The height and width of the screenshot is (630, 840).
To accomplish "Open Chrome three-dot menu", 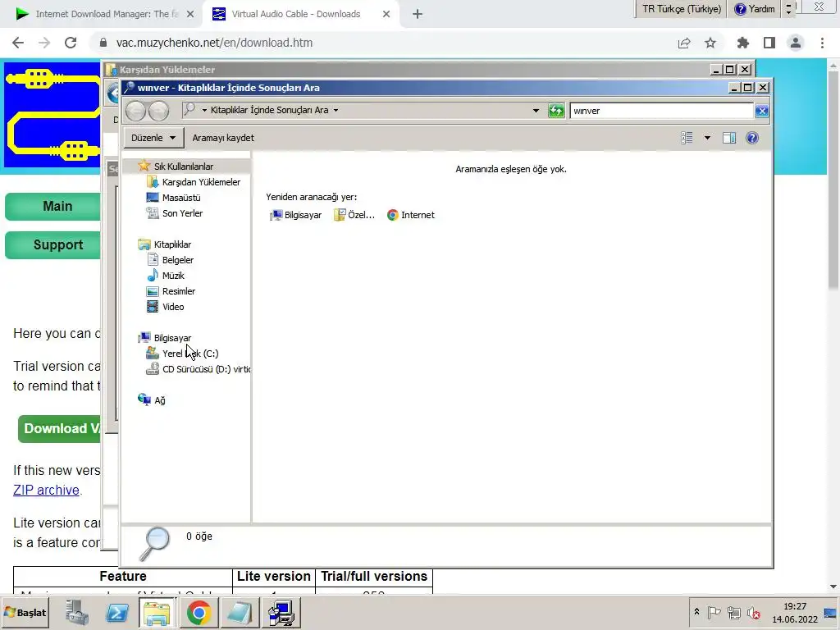I will [x=822, y=43].
